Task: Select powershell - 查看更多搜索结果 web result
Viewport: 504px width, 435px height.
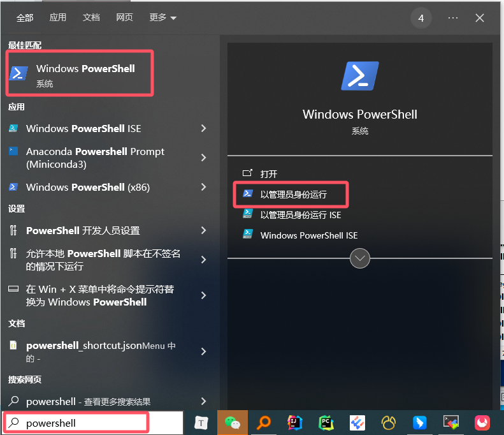Action: [x=89, y=401]
